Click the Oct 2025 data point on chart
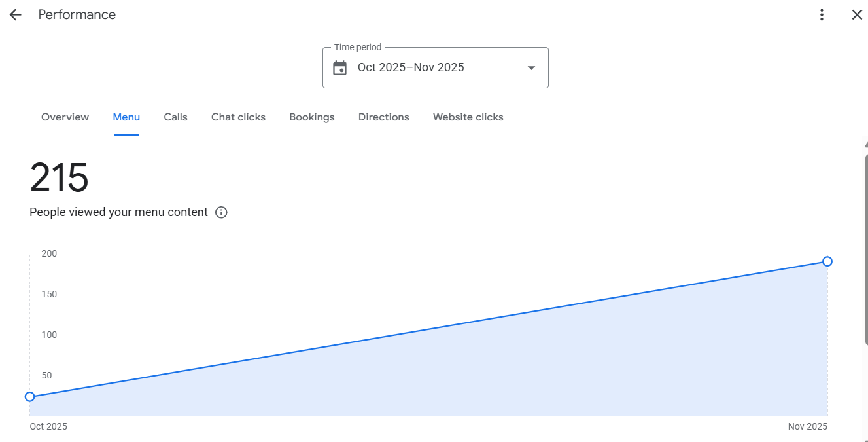The image size is (868, 442). point(29,397)
